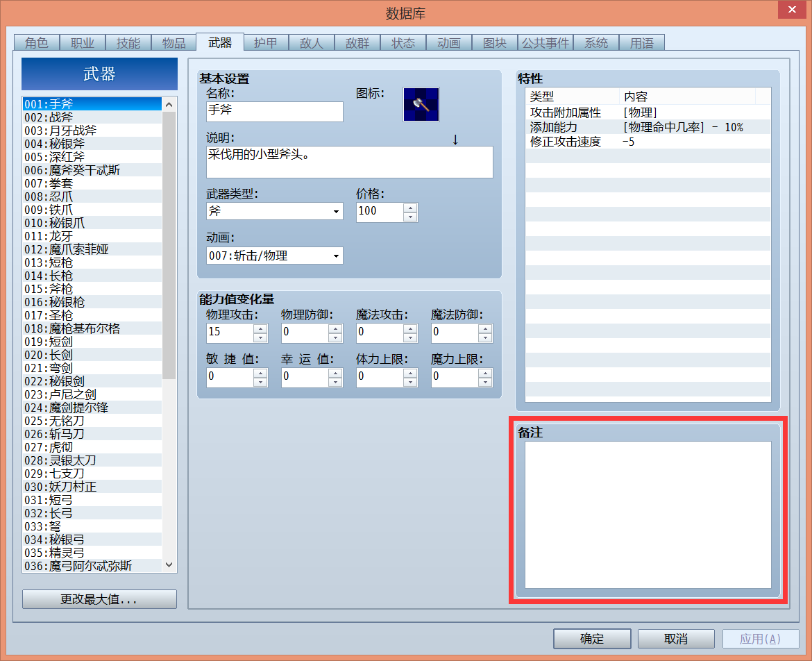Select weapon 026:斩马刀
812x661 pixels.
point(92,434)
